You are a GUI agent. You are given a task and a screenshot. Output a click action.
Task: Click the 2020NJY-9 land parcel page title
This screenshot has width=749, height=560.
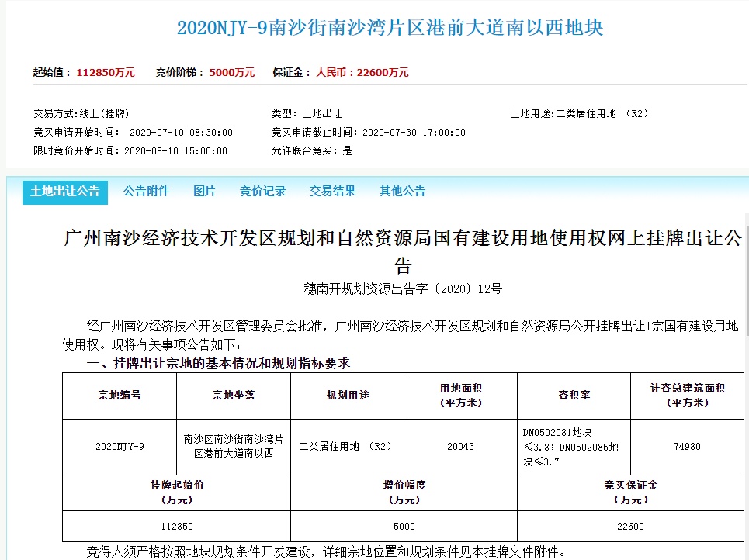click(x=374, y=27)
